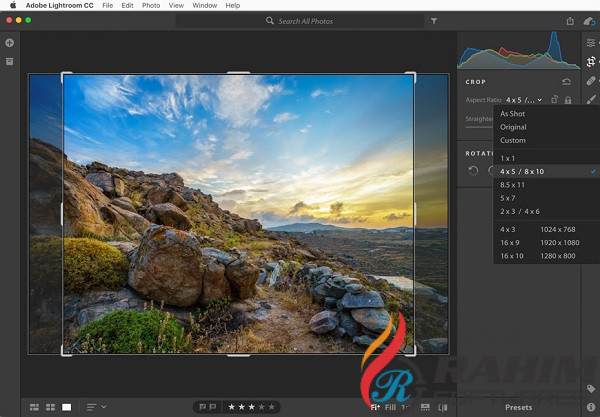Click the Add Photos plus icon
Image resolution: width=600 pixels, height=417 pixels.
click(10, 43)
